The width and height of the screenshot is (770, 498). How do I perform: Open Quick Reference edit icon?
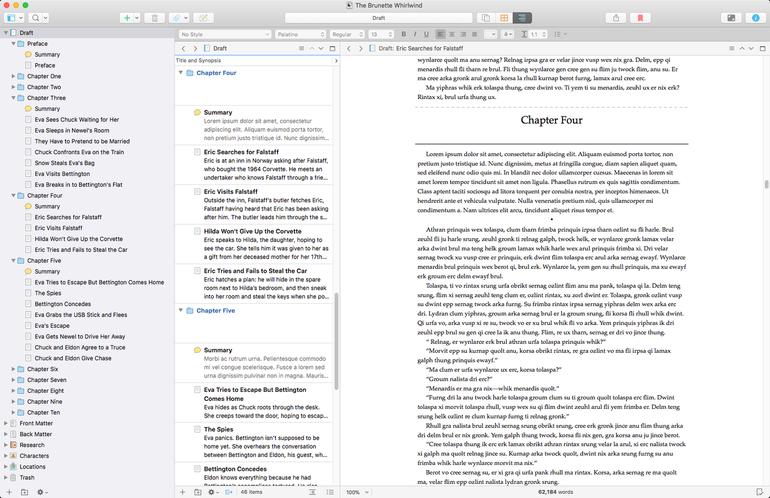[203, 18]
